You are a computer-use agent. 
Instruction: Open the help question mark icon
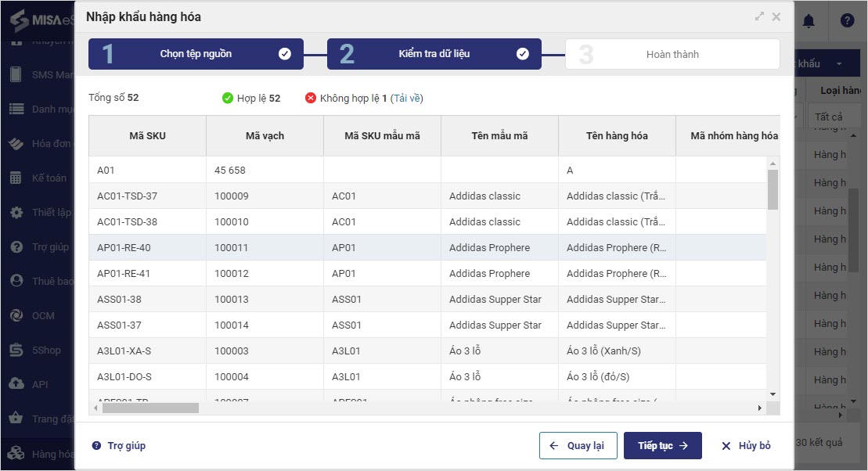click(x=847, y=21)
